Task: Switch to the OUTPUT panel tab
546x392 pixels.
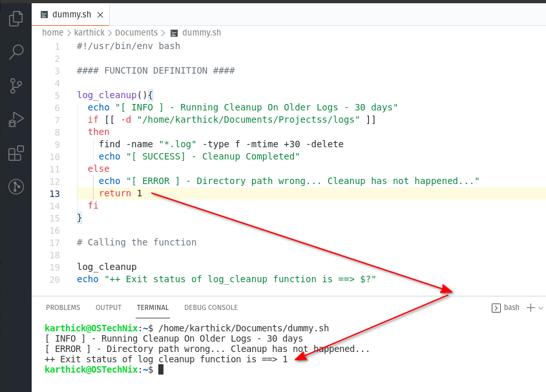Action: (x=109, y=308)
